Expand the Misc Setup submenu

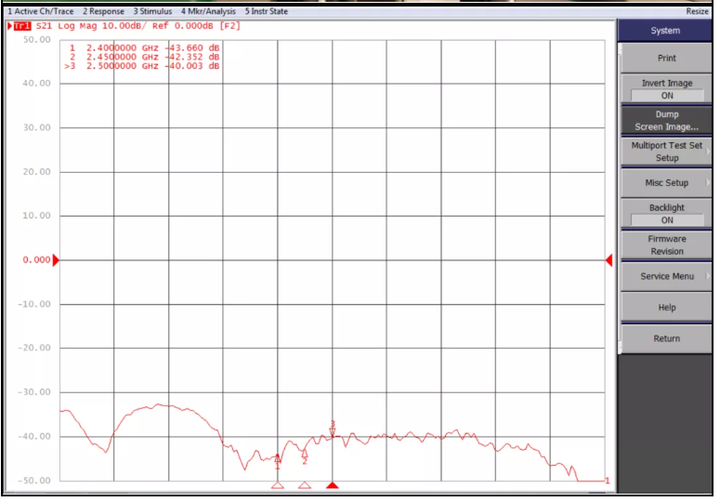pos(666,183)
